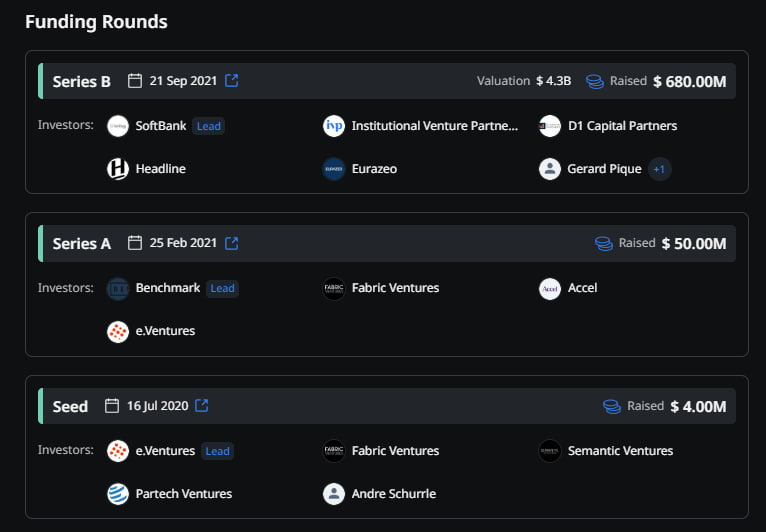Image resolution: width=766 pixels, height=532 pixels.
Task: Open the D1 Capital Partners investor link
Action: [622, 126]
